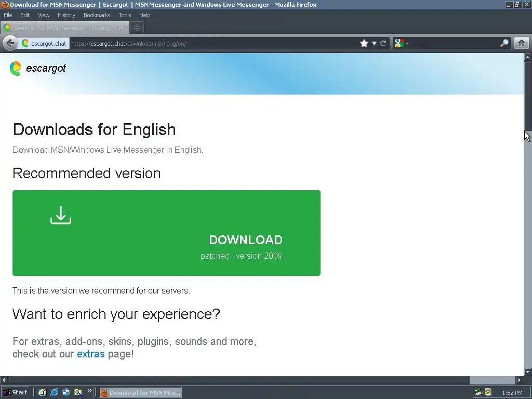Click text This is the version we recommend
Screen dimensions: 532x399
pyautogui.click(x=101, y=291)
